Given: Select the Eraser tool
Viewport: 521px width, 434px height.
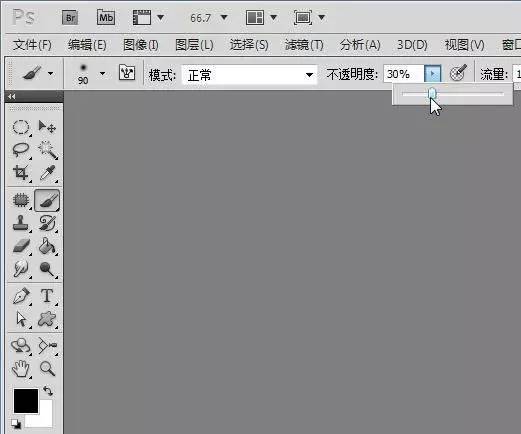Looking at the screenshot, I should (21, 246).
